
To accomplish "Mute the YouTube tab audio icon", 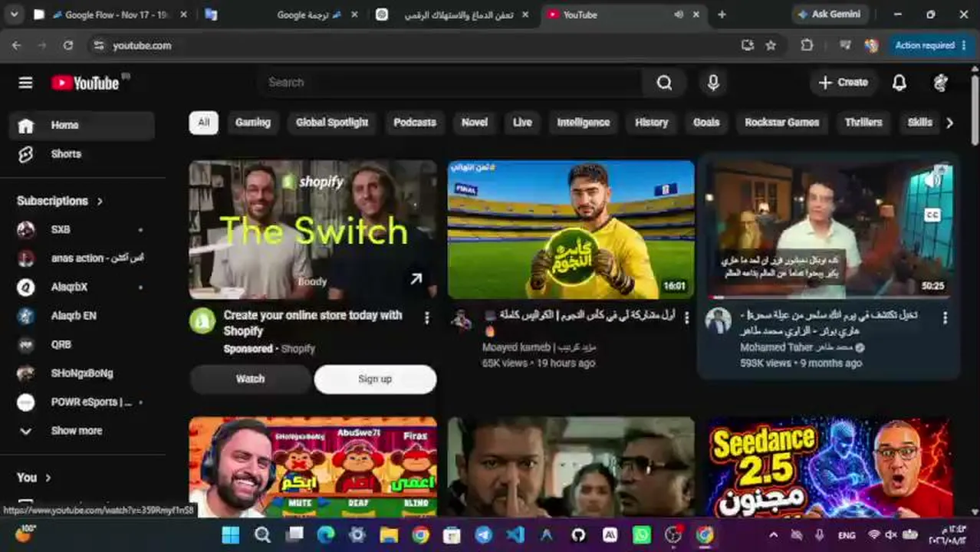I will (678, 15).
